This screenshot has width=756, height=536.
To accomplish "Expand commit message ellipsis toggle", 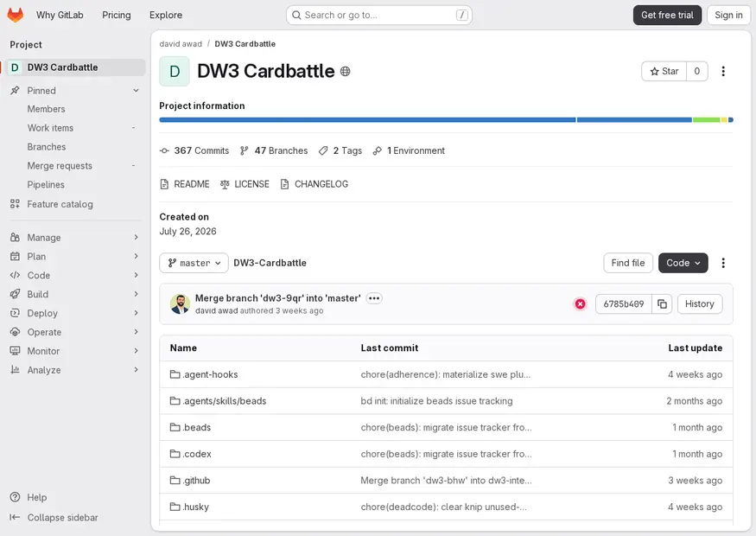I will tap(374, 298).
